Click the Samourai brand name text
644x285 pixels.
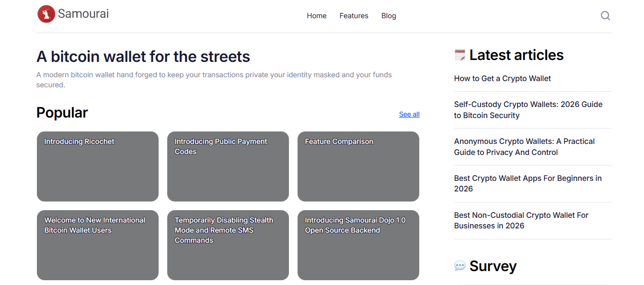coord(83,14)
